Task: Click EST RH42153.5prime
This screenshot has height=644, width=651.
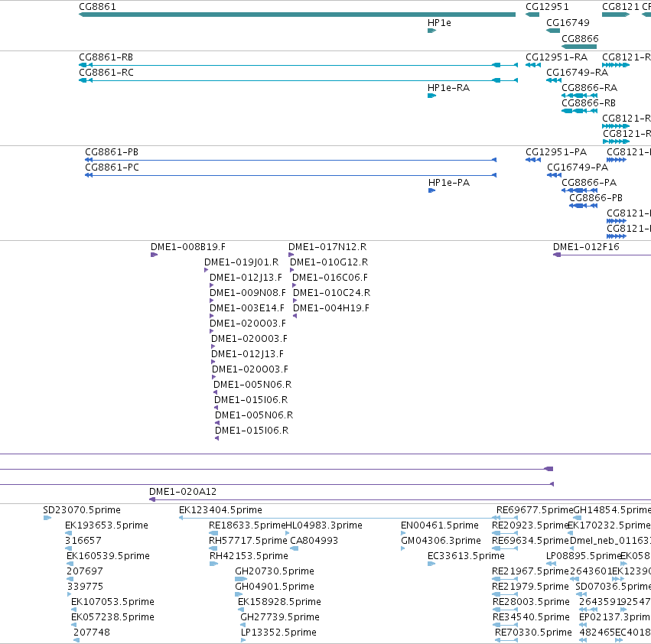Action: pyautogui.click(x=214, y=564)
